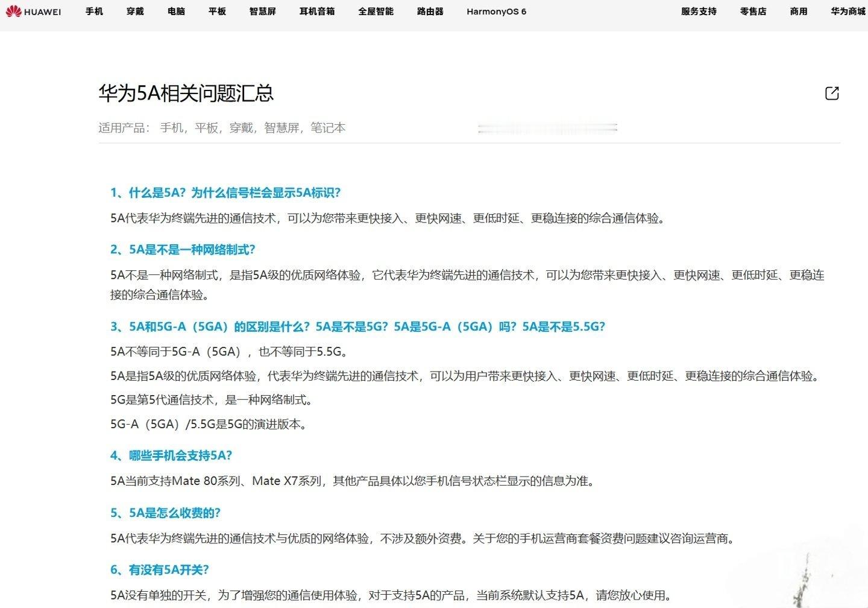The width and height of the screenshot is (868, 608).
Task: Click question 4 heading 哪些手机会支持5A
Action: (171, 456)
